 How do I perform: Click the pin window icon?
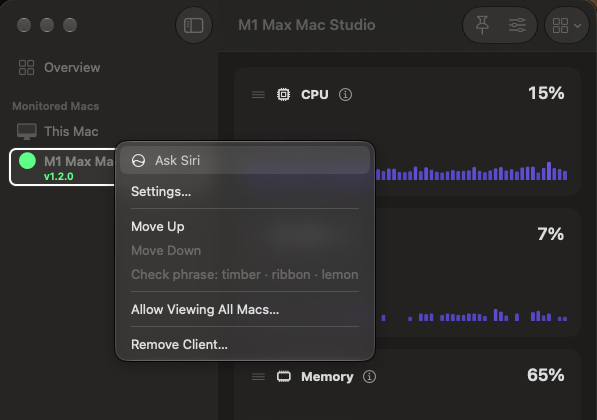482,25
